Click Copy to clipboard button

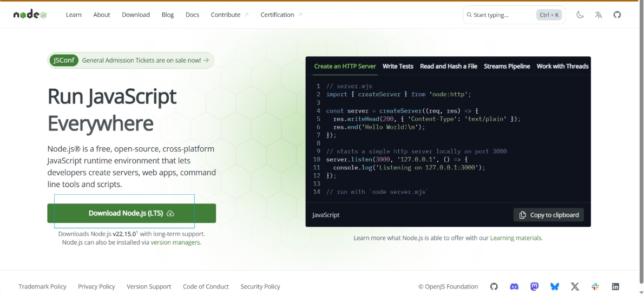tap(548, 215)
